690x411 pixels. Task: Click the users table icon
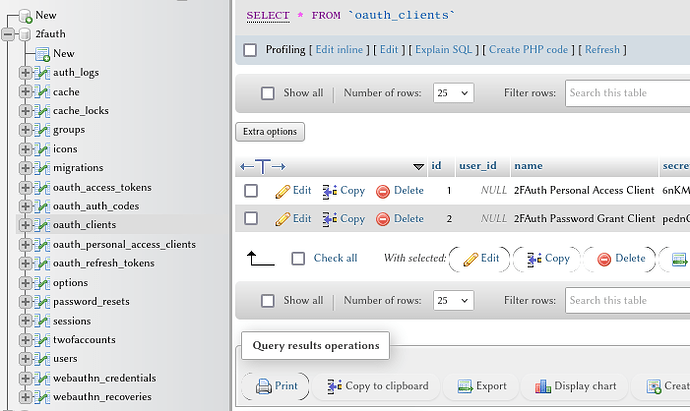point(42,359)
